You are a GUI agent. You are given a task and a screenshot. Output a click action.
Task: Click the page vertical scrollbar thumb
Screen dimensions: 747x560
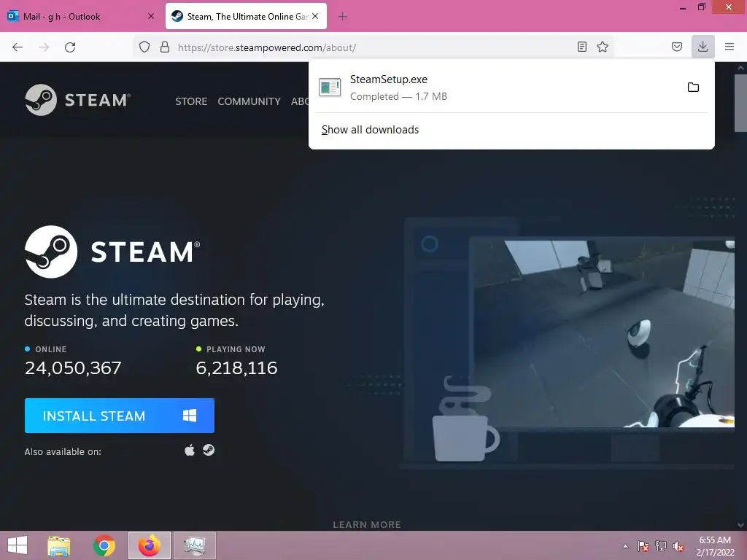point(740,102)
